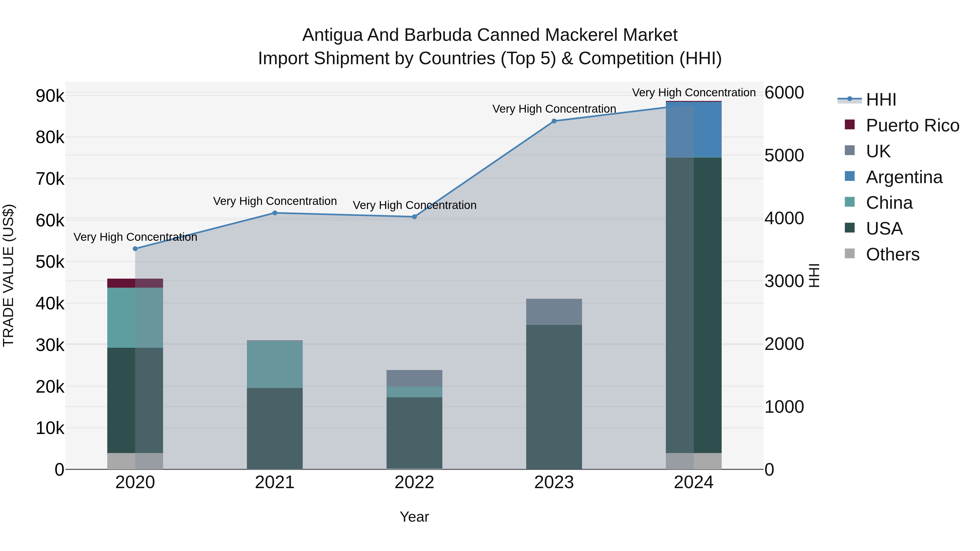The image size is (980, 551).
Task: Click the 3000 HHI axis tick
Action: 784,281
